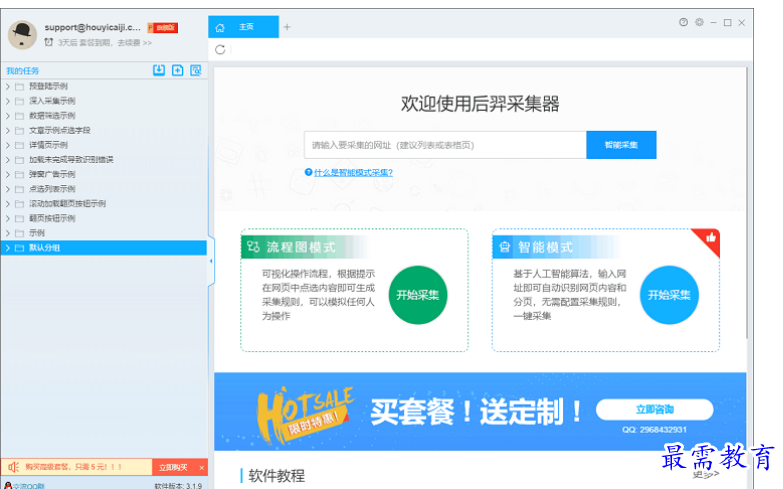Start collection in 智能模式 with the blue button
The width and height of the screenshot is (783, 489).
click(x=669, y=295)
